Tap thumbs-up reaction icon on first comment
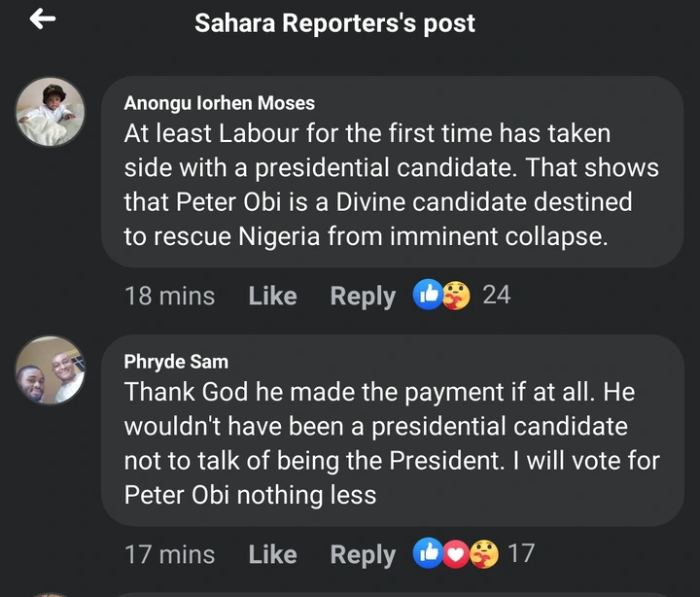Image resolution: width=700 pixels, height=597 pixels. click(428, 295)
